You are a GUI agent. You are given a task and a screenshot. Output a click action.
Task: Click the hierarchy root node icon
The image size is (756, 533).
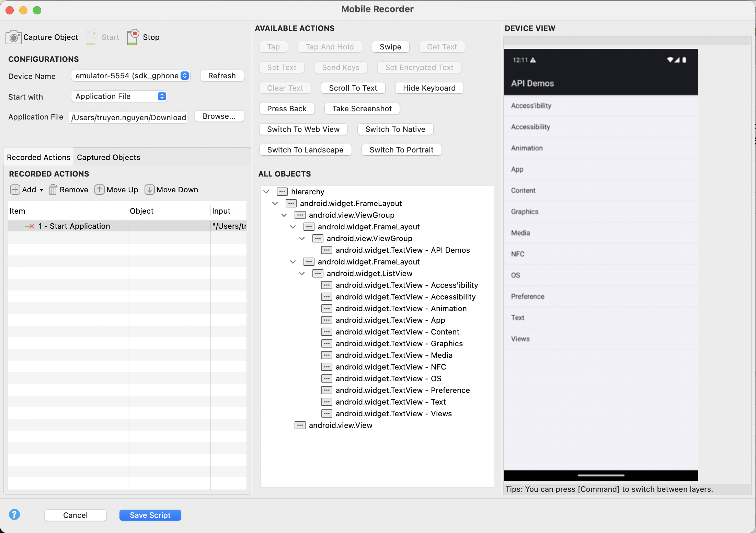(282, 192)
